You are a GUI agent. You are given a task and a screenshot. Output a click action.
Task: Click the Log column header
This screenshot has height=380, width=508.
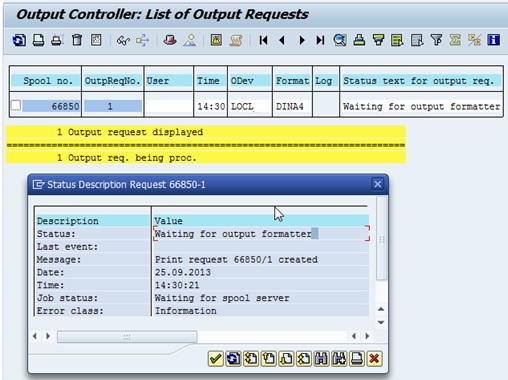[x=326, y=81]
